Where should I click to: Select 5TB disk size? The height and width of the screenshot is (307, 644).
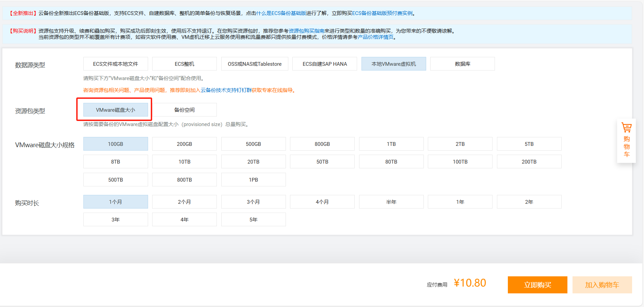(529, 144)
